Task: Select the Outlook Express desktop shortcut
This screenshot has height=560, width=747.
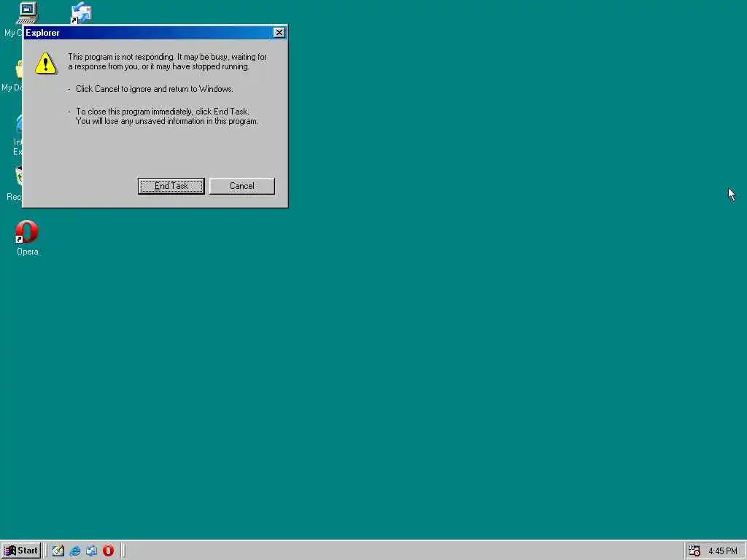Action: click(81, 12)
